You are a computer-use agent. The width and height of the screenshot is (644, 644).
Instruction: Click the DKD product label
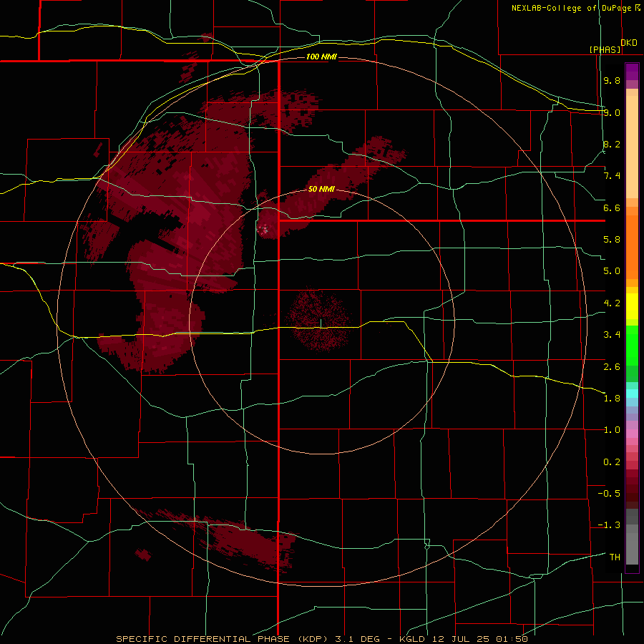pos(629,43)
